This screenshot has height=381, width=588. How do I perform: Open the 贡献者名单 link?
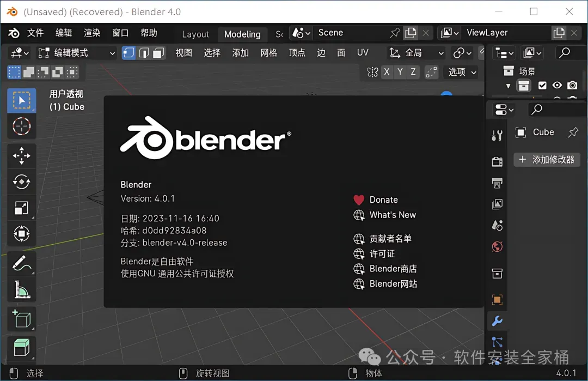[x=383, y=239]
